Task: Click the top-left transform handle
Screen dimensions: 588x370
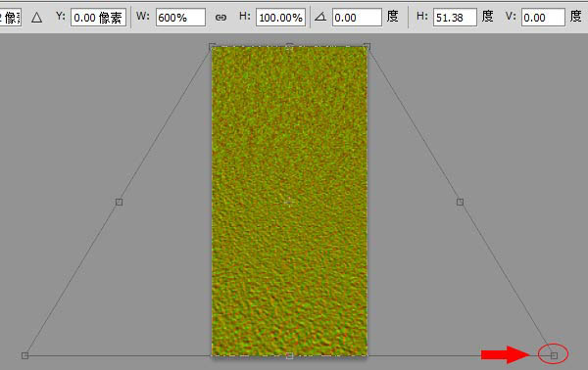Action: pos(212,46)
